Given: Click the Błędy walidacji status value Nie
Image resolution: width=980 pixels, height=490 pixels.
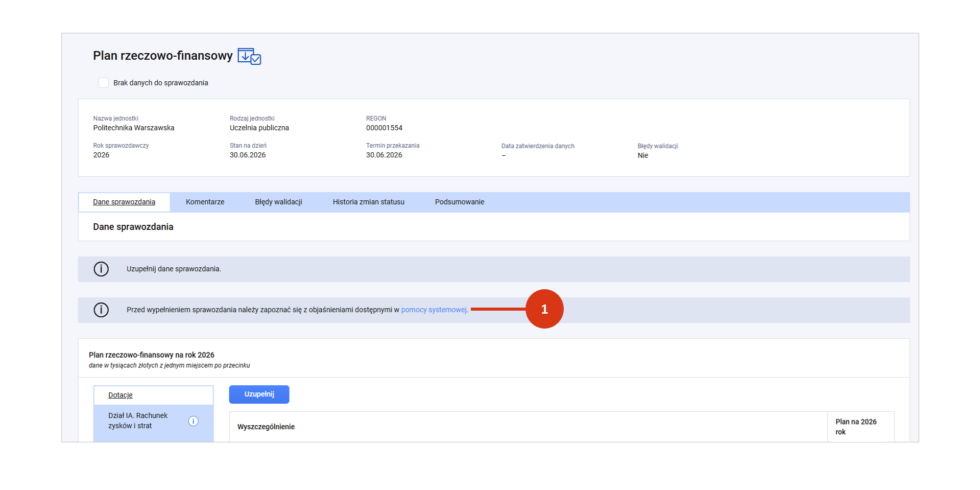Looking at the screenshot, I should pos(642,155).
